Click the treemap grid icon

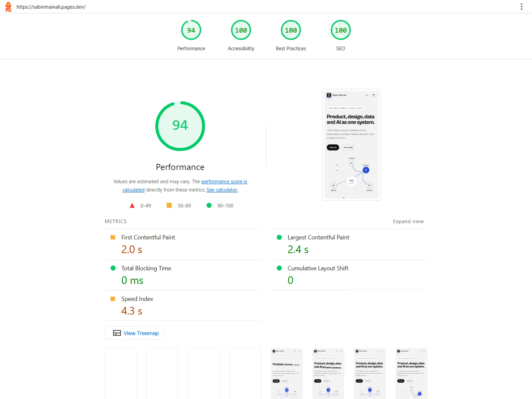click(x=117, y=333)
